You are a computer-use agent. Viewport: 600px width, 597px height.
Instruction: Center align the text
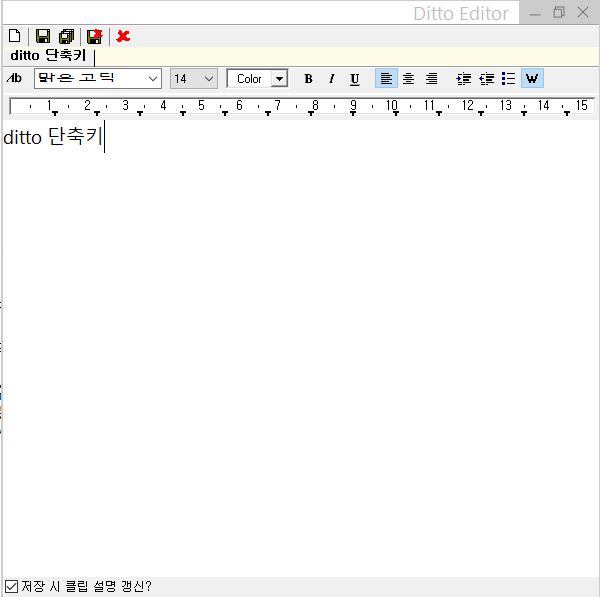(x=408, y=78)
